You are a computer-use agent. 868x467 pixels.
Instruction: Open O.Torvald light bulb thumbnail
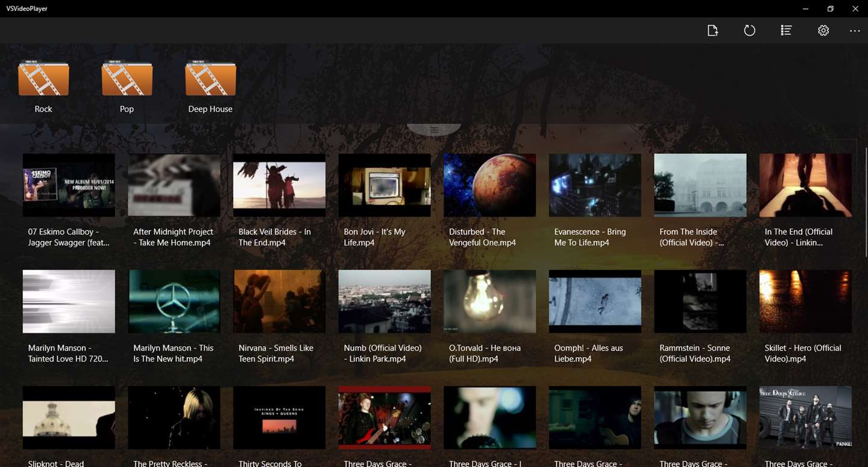(x=489, y=302)
